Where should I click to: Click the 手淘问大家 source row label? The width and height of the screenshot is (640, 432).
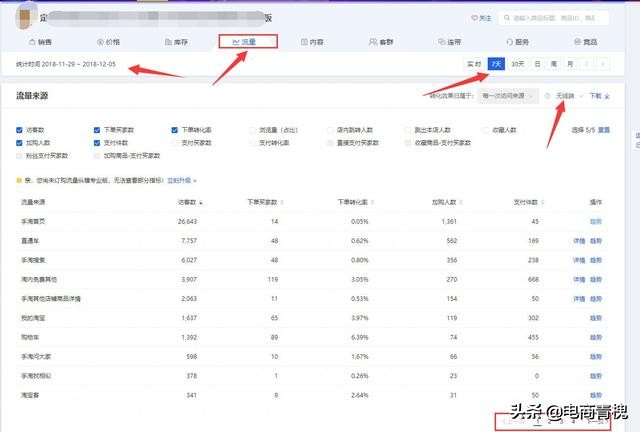click(36, 357)
